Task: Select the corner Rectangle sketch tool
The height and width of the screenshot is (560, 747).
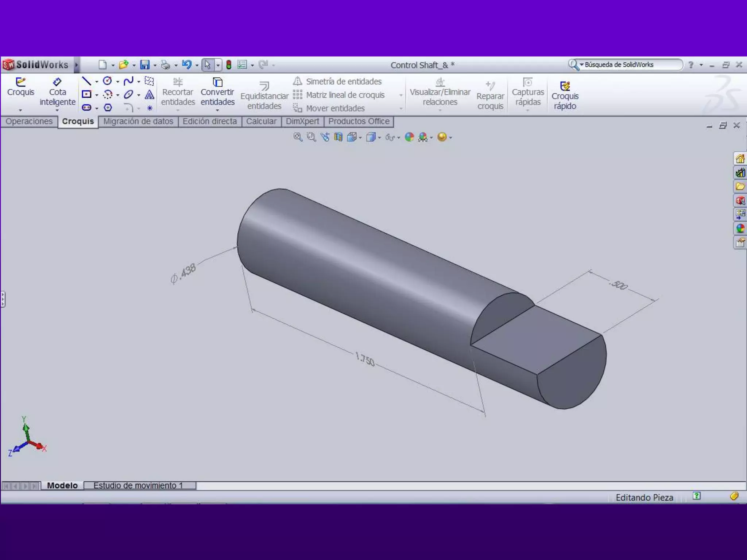Action: 86,94
